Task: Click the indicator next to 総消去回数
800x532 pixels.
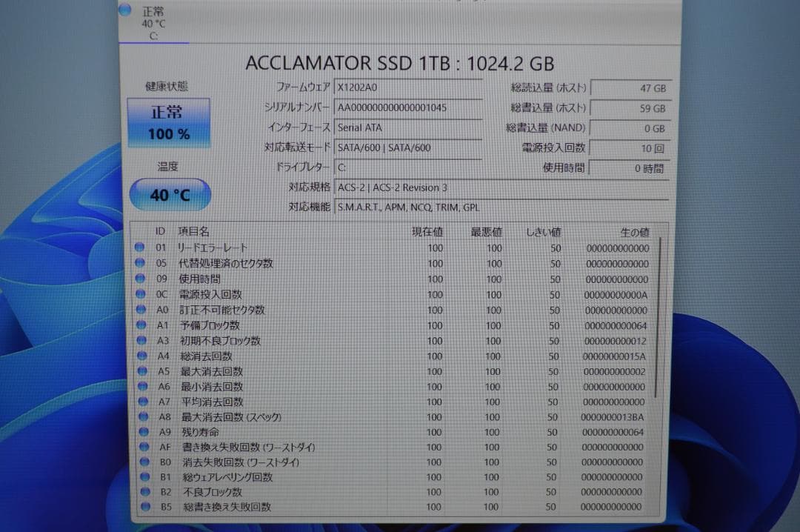Action: [142, 356]
